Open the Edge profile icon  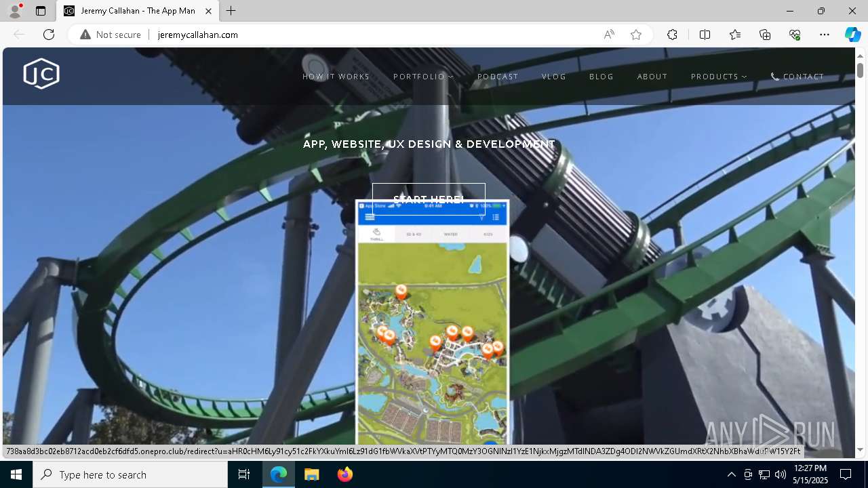[x=15, y=11]
